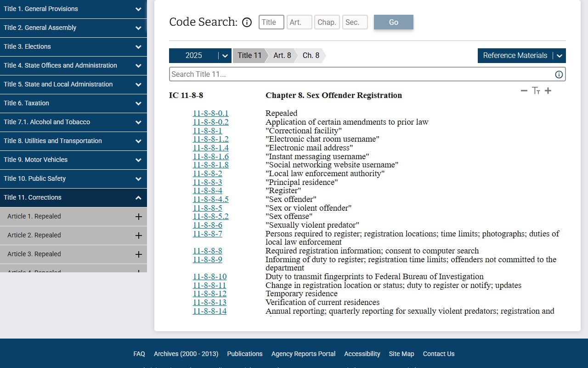
Task: Open Archives (2000 - 2013) footer link
Action: tap(186, 354)
